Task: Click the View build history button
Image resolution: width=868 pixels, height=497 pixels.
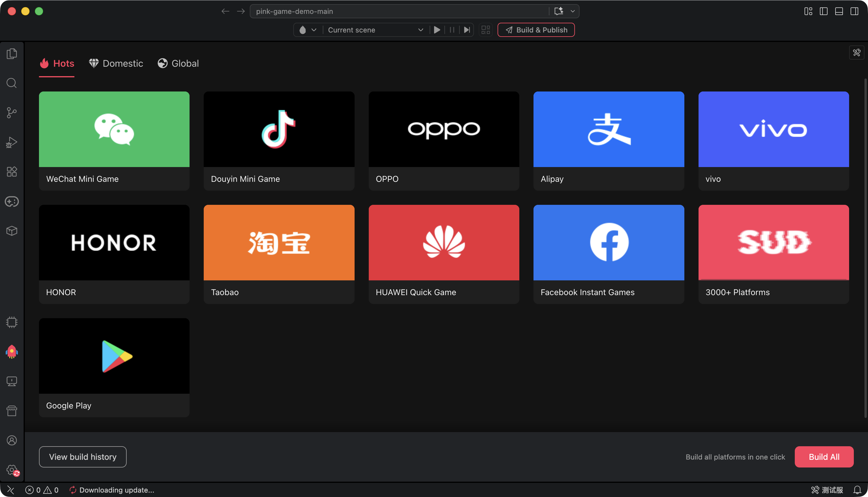Action: click(83, 457)
